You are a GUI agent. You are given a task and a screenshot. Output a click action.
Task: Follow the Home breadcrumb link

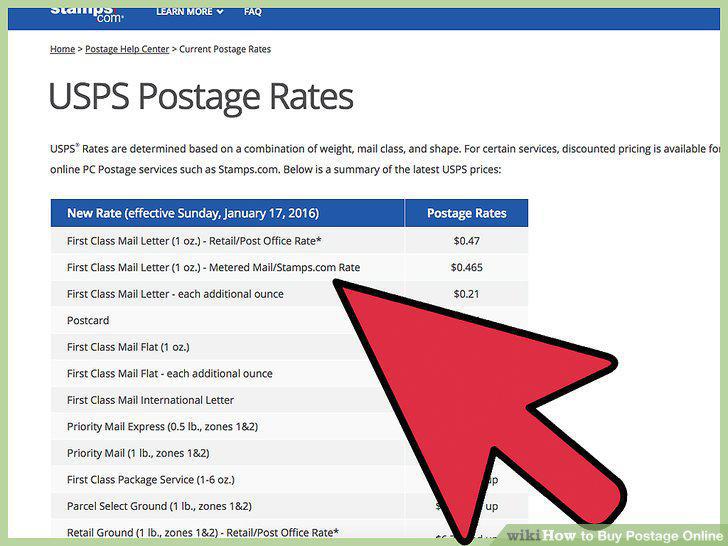[x=62, y=49]
